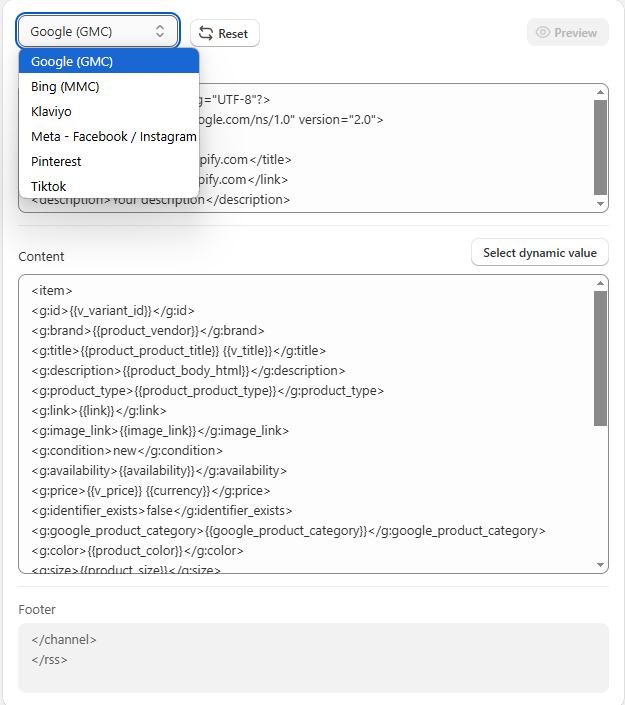
Task: Click the Content textarea down scroll arrow
Action: (600, 565)
